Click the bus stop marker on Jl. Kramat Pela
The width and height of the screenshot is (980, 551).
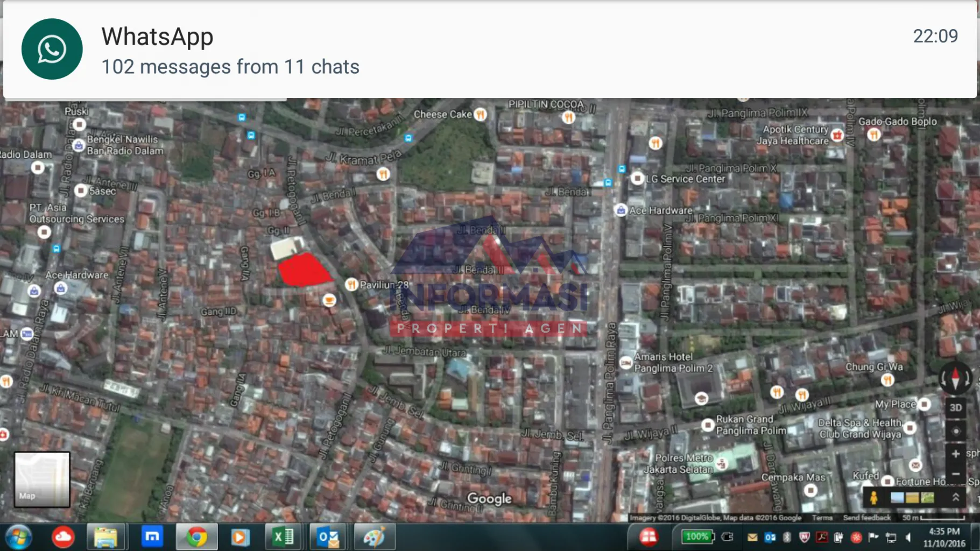[408, 137]
